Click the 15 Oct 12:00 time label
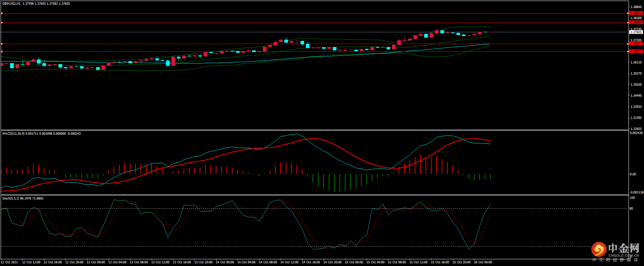Image resolution: width=644 pixels, height=266 pixels. [418, 262]
